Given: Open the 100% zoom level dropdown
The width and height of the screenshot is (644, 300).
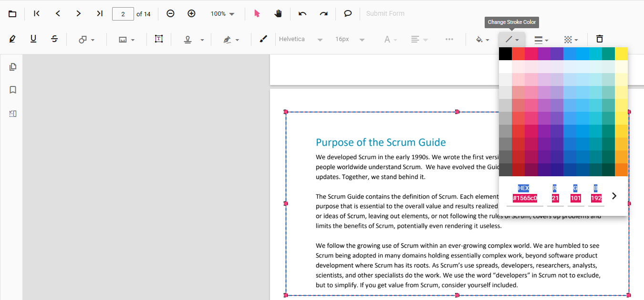Looking at the screenshot, I should [x=223, y=14].
